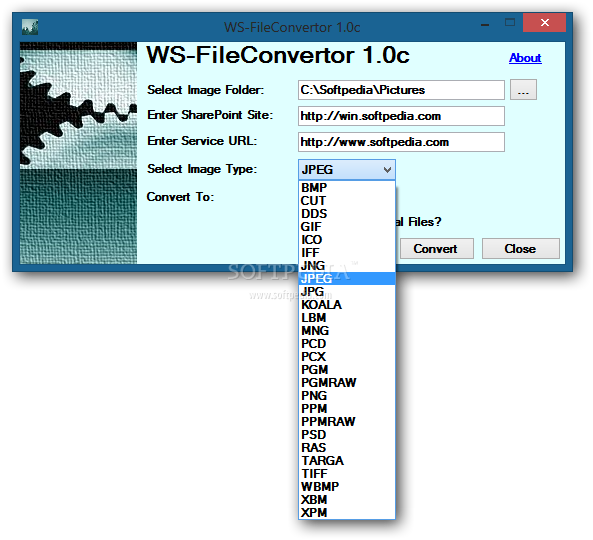Pick PPMRAW image type option

pyautogui.click(x=347, y=422)
